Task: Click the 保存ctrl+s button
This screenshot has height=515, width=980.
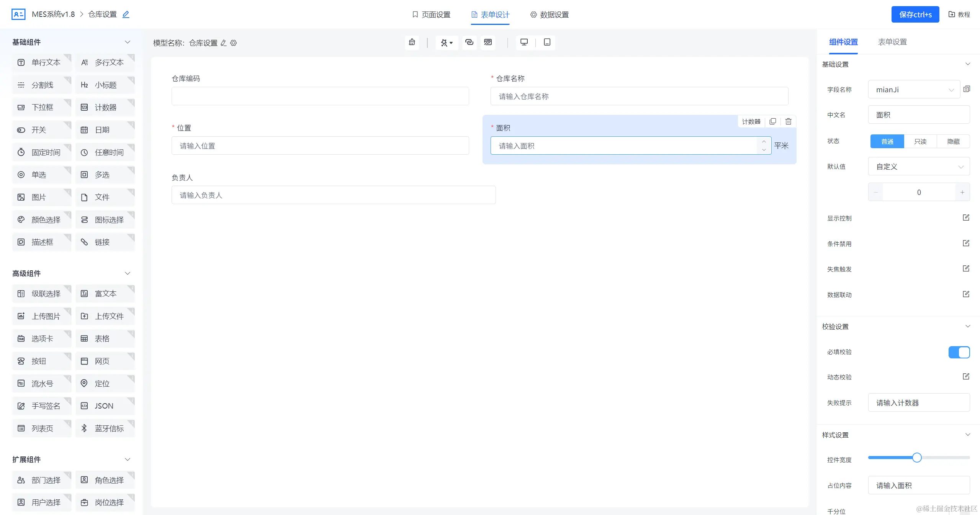Action: pyautogui.click(x=915, y=15)
